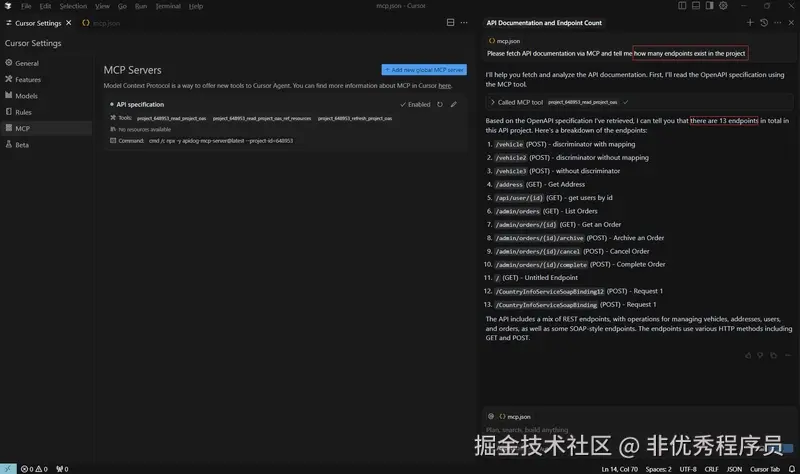Viewport: 800px width, 474px height.
Task: Focus the chat input box
Action: point(638,430)
